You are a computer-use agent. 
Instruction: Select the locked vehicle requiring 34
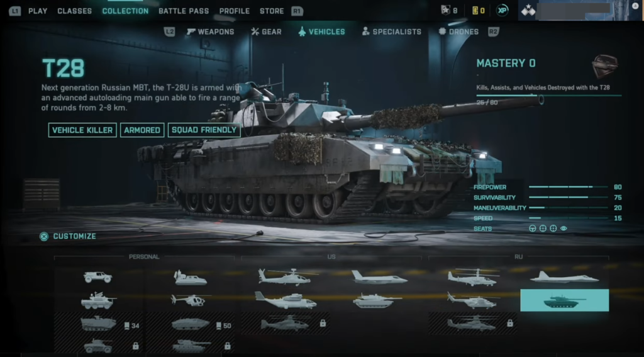click(97, 324)
